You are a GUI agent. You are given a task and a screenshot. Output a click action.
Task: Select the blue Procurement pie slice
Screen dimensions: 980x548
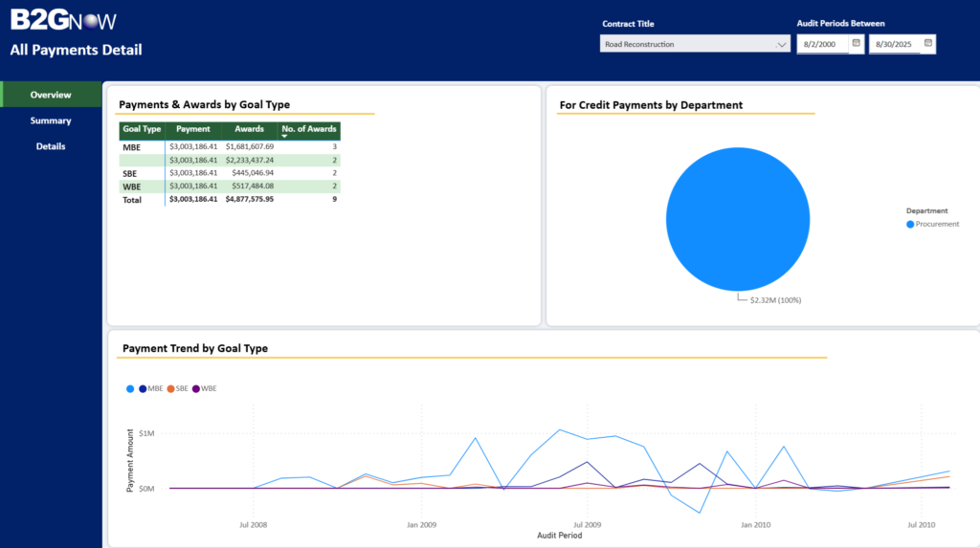click(x=738, y=219)
